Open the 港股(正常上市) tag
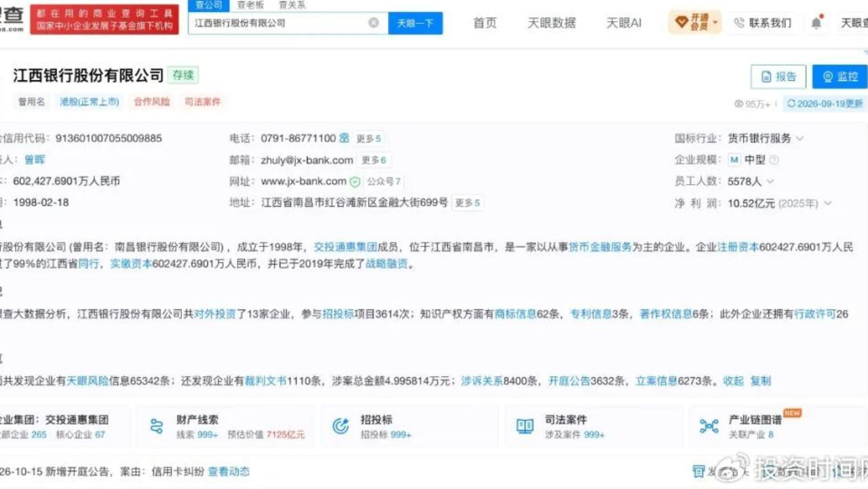Image resolution: width=868 pixels, height=489 pixels. pos(90,102)
